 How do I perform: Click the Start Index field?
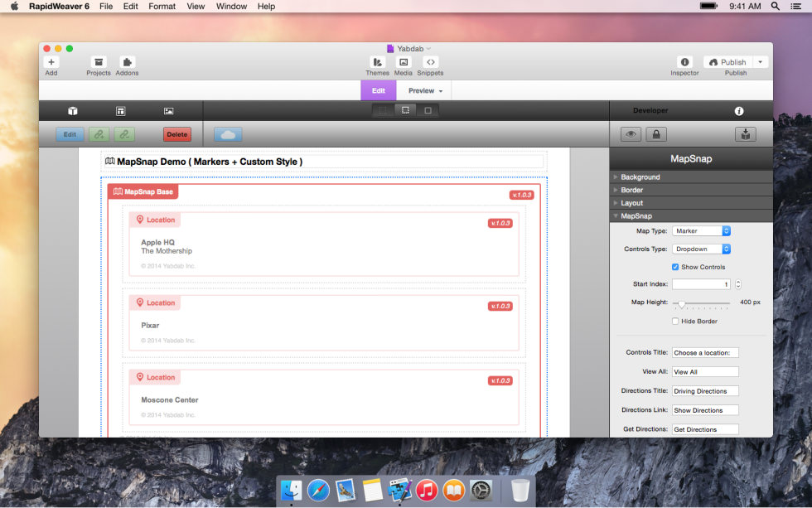[702, 284]
